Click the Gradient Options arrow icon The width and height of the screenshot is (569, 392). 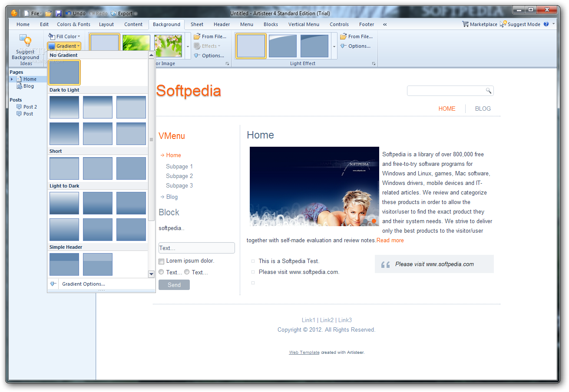tap(53, 284)
